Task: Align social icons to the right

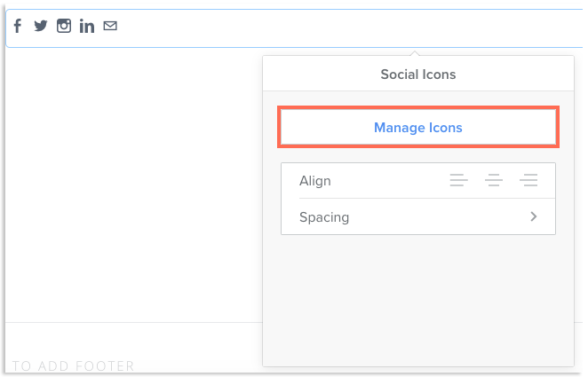Action: coord(529,181)
